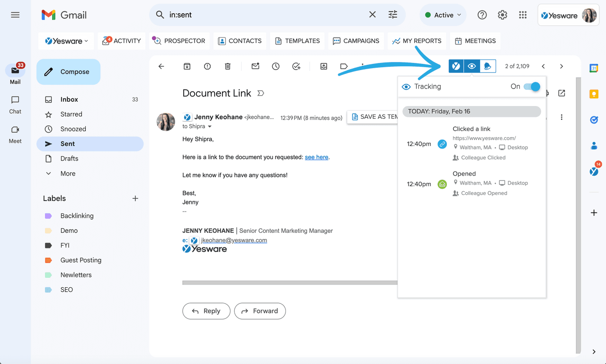Screen dimensions: 606x364
Task: Open more options dots on the message
Action: tap(561, 117)
